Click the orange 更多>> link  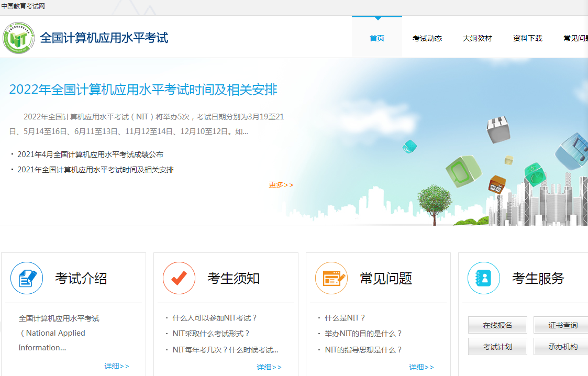coord(281,185)
